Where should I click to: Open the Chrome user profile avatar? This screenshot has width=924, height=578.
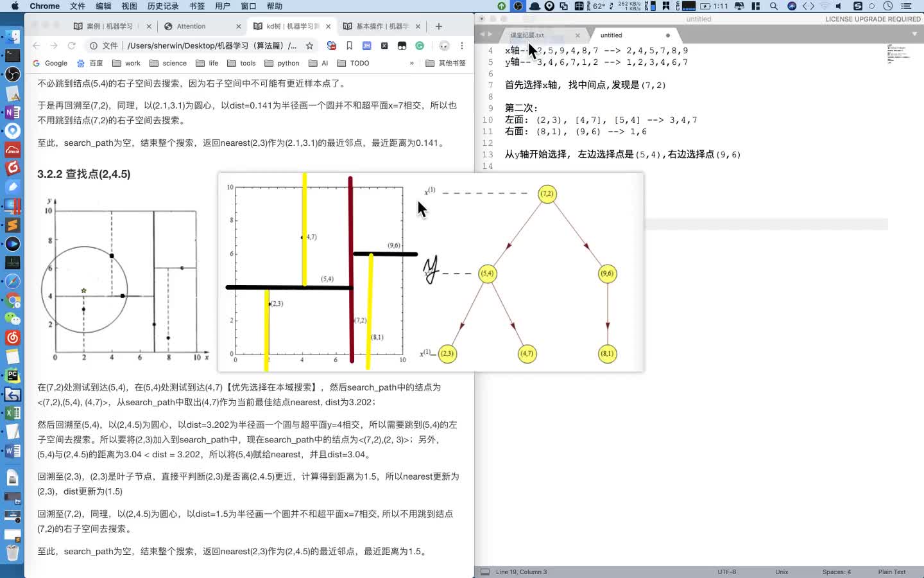[x=444, y=46]
